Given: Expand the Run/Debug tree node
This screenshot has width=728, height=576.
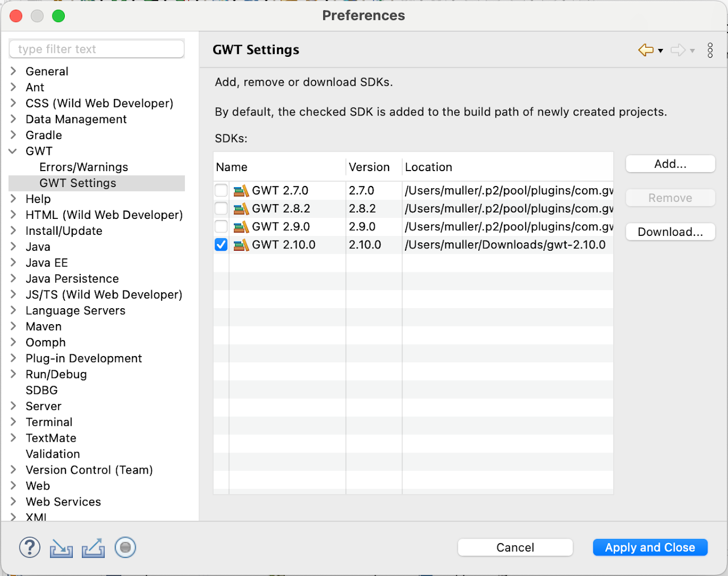Looking at the screenshot, I should pos(13,374).
